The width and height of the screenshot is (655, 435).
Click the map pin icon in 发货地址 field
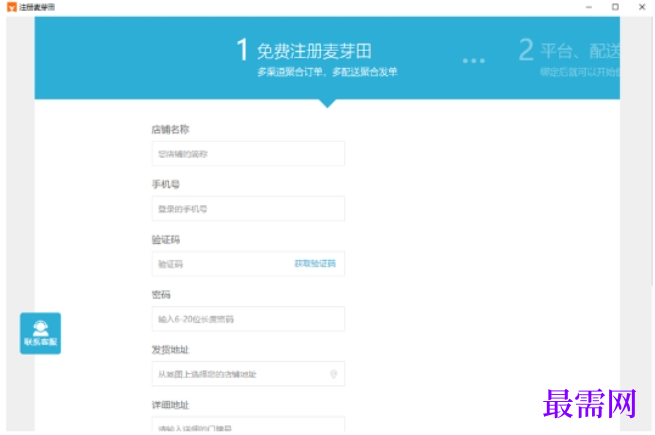[333, 374]
